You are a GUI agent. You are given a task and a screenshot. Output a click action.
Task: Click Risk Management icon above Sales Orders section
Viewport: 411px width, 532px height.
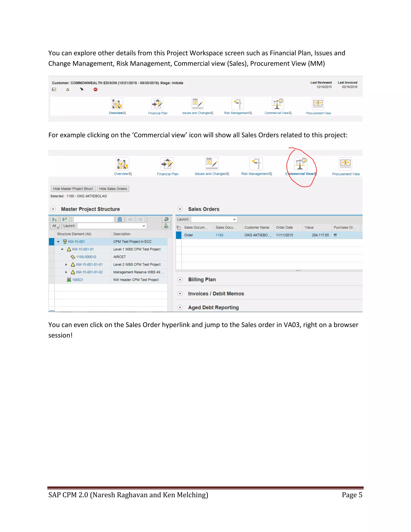click(256, 164)
